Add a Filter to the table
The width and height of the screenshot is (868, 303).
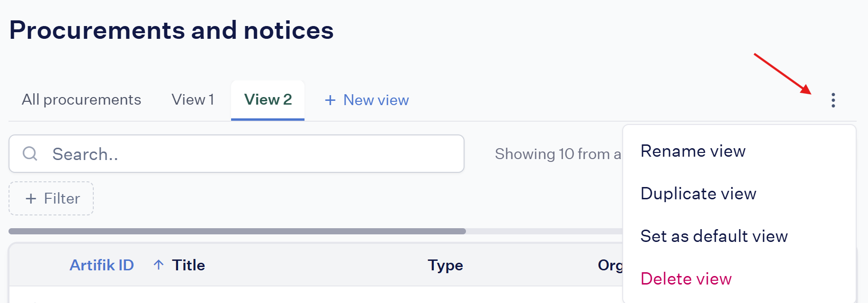[x=51, y=198]
